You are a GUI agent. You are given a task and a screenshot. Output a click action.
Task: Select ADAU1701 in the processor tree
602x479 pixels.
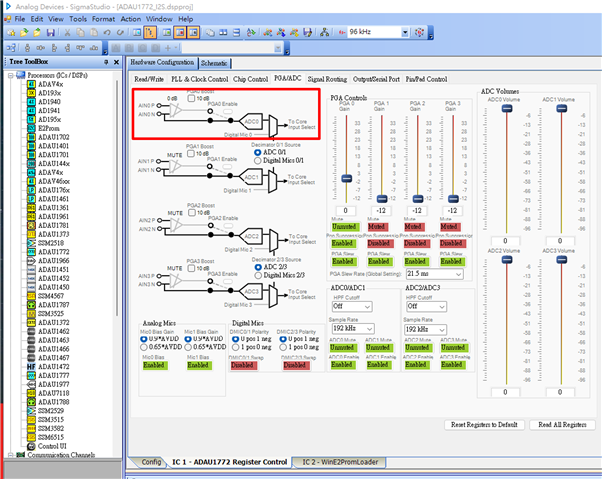(x=53, y=155)
